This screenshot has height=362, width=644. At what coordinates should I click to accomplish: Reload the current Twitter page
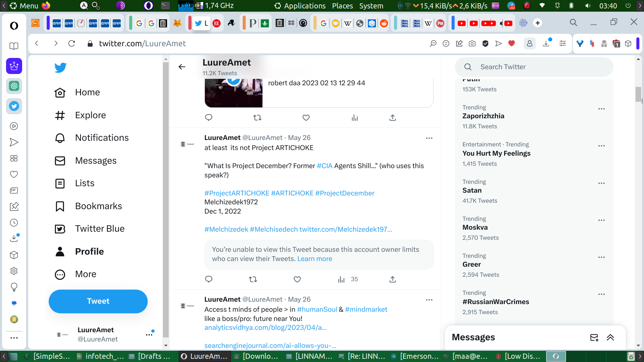[72, 43]
